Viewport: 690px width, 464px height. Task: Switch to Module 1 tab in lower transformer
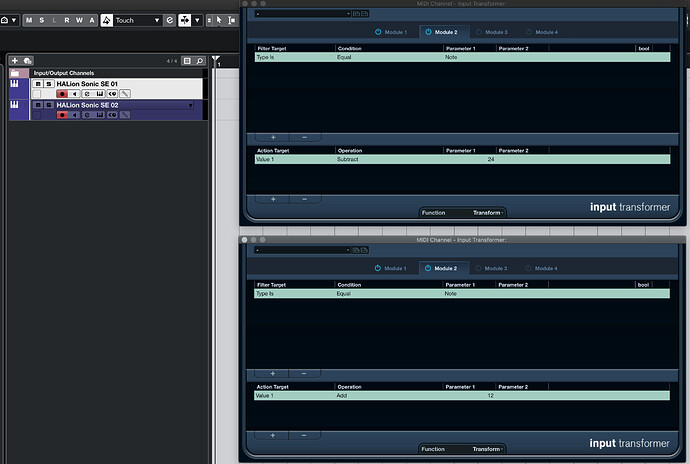tap(391, 268)
